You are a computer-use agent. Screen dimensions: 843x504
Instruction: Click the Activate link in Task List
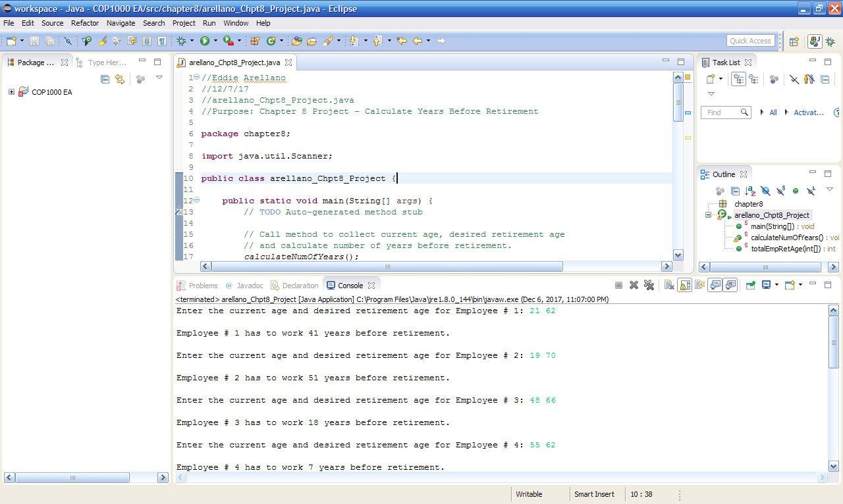(x=809, y=113)
